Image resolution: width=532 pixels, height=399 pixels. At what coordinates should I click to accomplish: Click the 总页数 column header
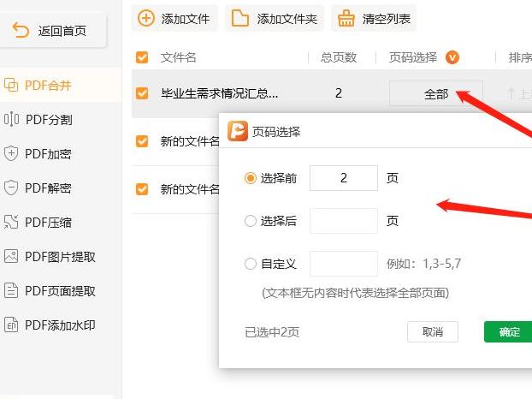point(339,57)
